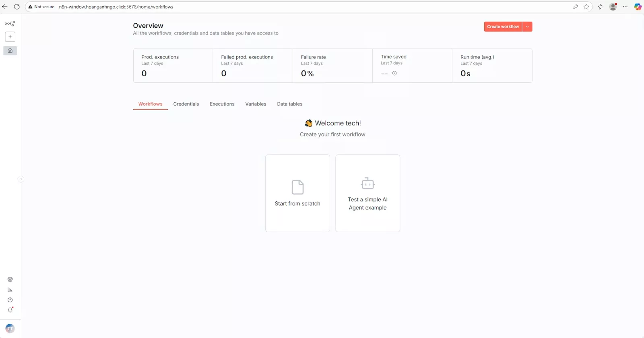644x338 pixels.
Task: Click the n8n logo in the sidebar
Action: (x=10, y=24)
